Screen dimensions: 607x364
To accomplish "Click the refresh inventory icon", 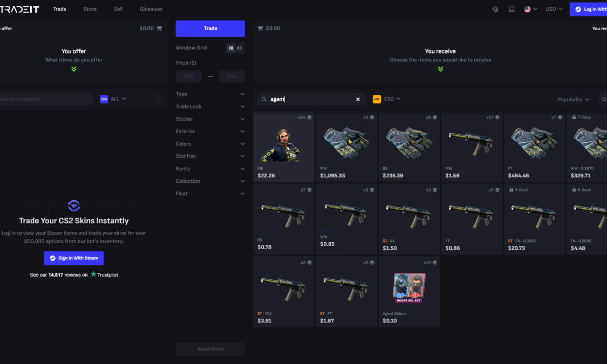I will point(158,99).
